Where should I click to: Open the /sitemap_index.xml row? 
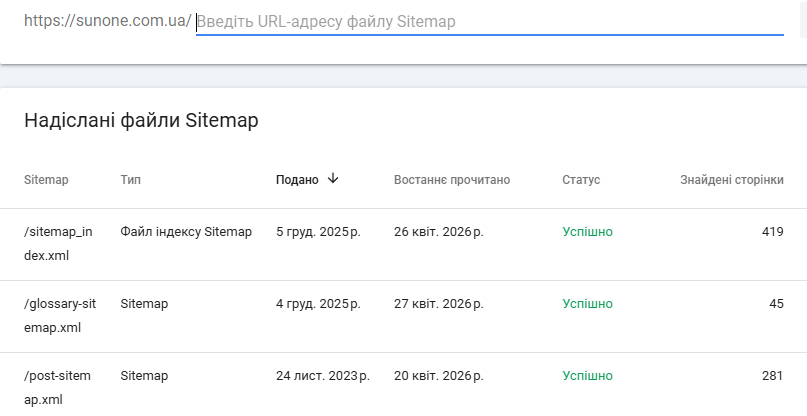[x=58, y=243]
